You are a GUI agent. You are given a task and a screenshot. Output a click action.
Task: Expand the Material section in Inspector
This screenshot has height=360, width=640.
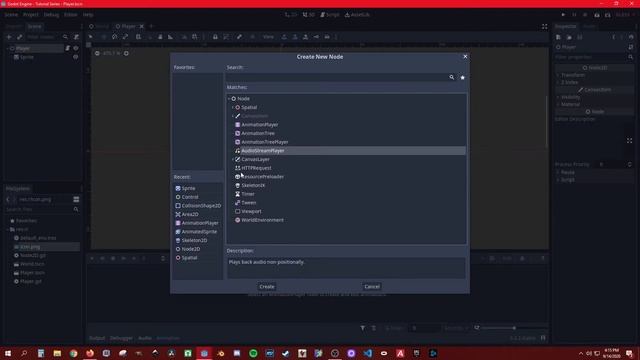tap(570, 104)
